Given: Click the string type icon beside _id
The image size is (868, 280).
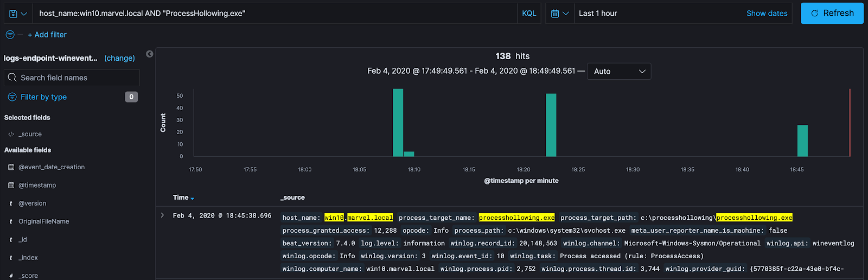Looking at the screenshot, I should pyautogui.click(x=11, y=239).
